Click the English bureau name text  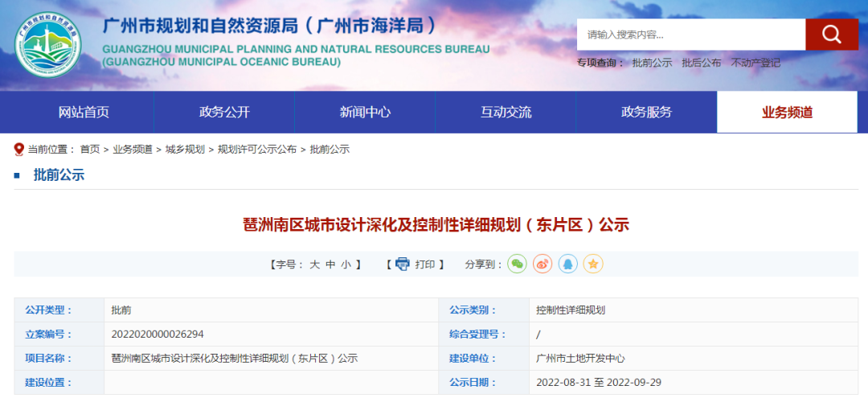pos(296,55)
